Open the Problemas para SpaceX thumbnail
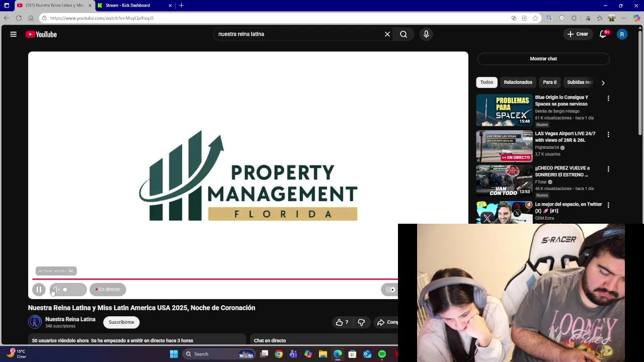644x362 pixels. click(x=504, y=110)
